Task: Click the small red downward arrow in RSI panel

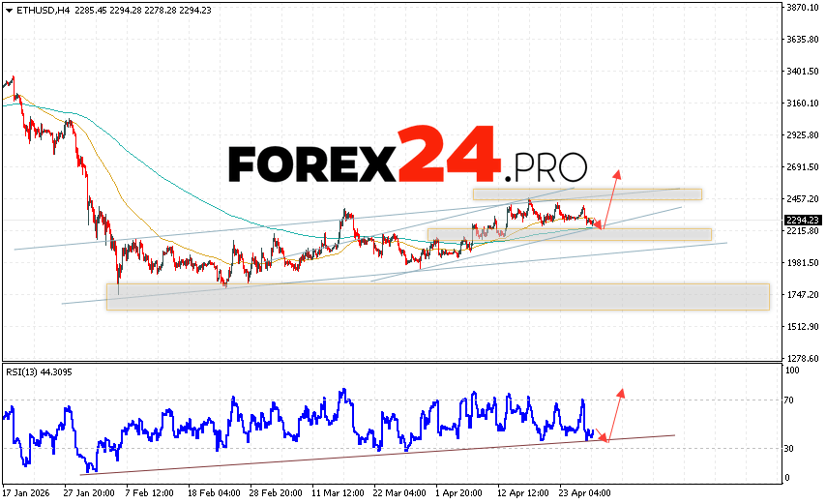Action: point(601,435)
